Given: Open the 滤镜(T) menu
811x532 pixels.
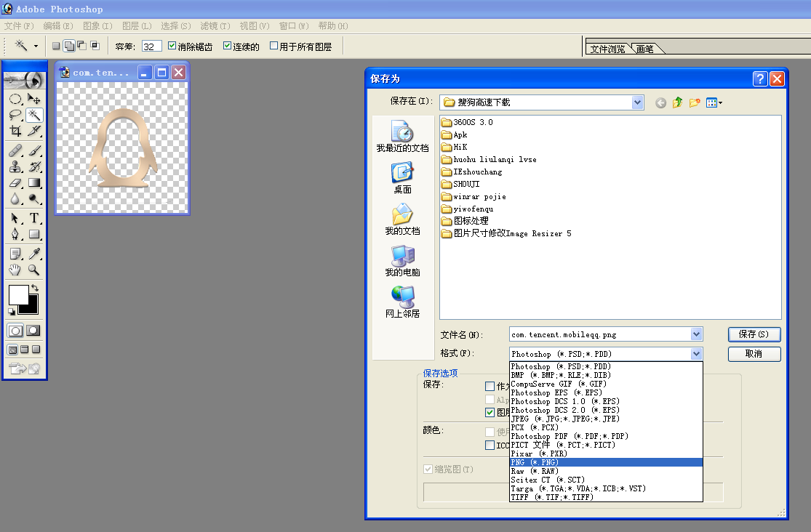Looking at the screenshot, I should tap(215, 26).
